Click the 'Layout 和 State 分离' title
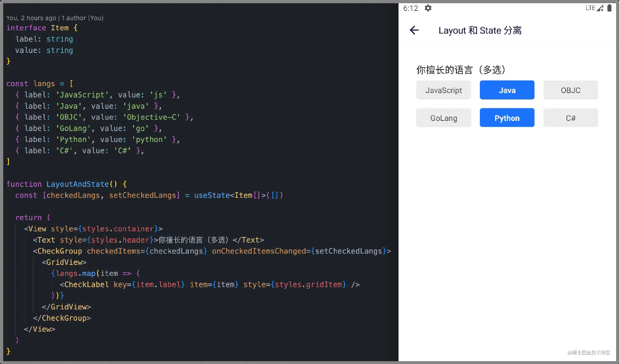Viewport: 619px width, 364px height. (x=480, y=31)
